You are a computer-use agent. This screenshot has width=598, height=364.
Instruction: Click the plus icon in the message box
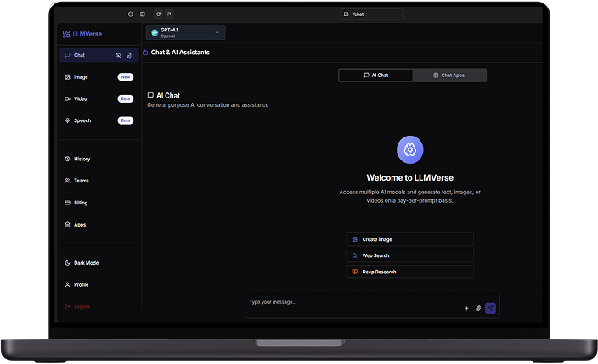pyautogui.click(x=466, y=308)
